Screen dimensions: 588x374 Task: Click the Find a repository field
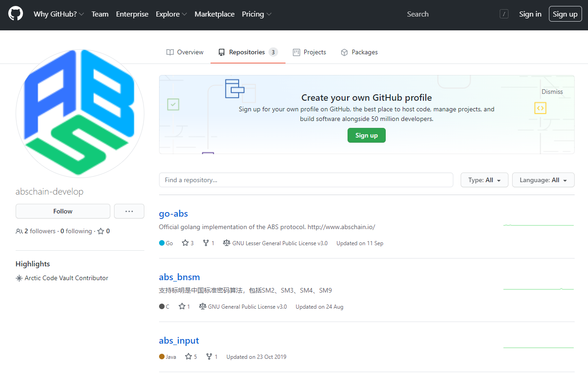(x=306, y=180)
